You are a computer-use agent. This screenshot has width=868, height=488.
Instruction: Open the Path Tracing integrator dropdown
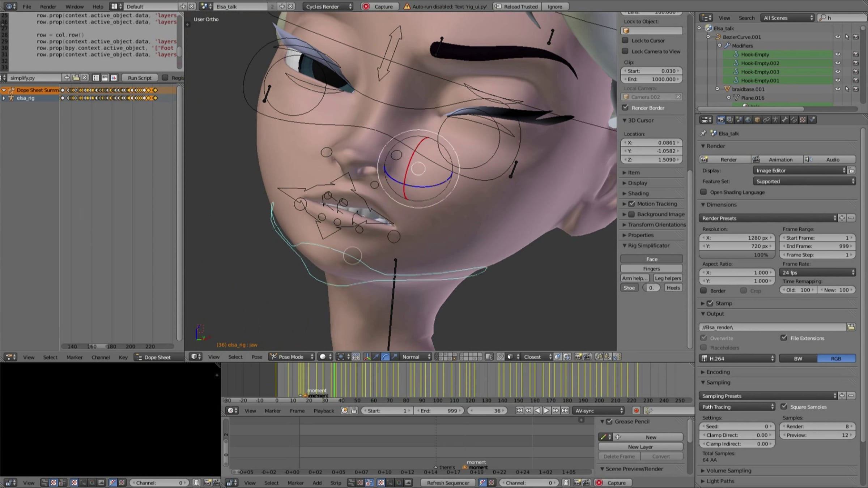click(737, 407)
